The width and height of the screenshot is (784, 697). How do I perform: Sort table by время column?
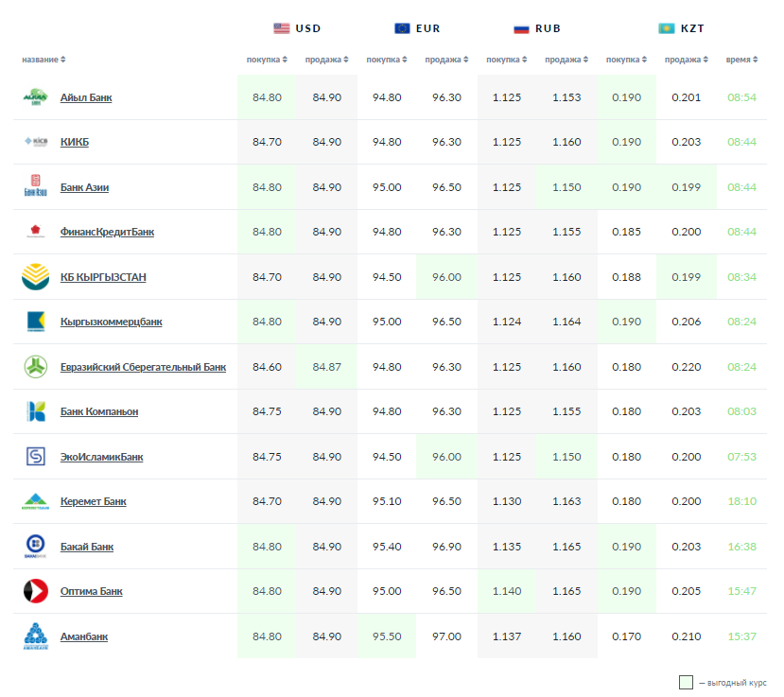coord(741,60)
